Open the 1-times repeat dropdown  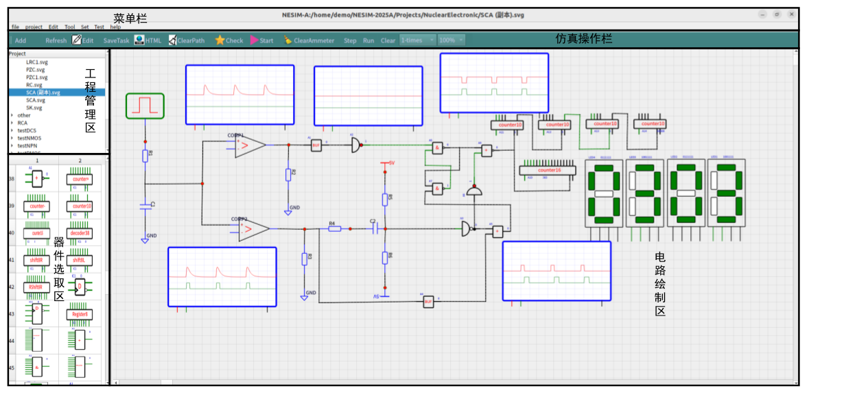[418, 40]
